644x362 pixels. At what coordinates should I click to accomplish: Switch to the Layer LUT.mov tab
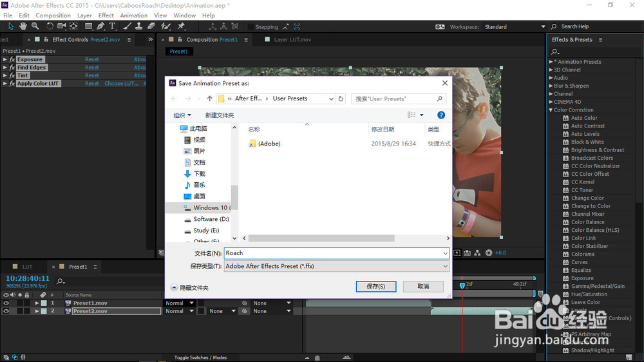292,39
